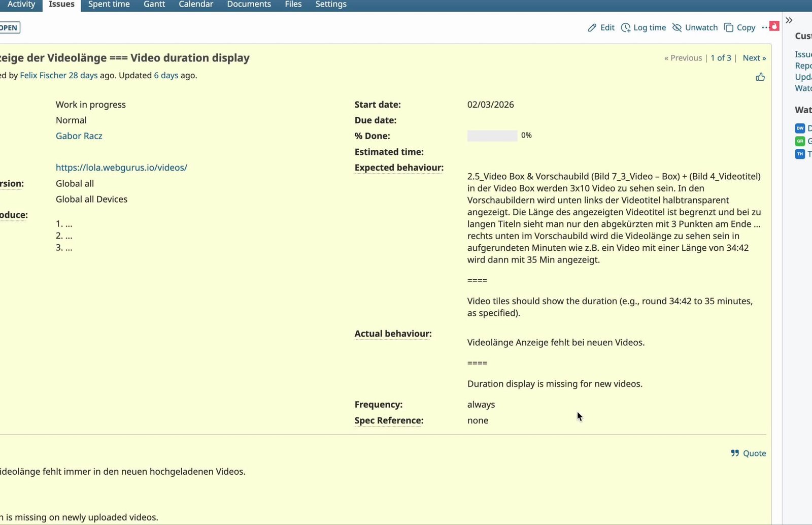Click the Frequency value always

click(481, 405)
